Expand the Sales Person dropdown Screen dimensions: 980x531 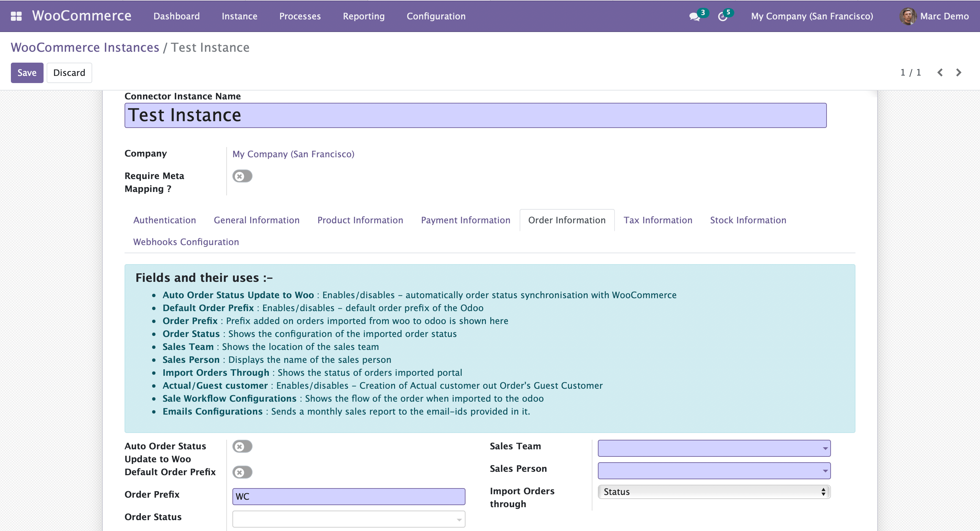[x=714, y=470]
